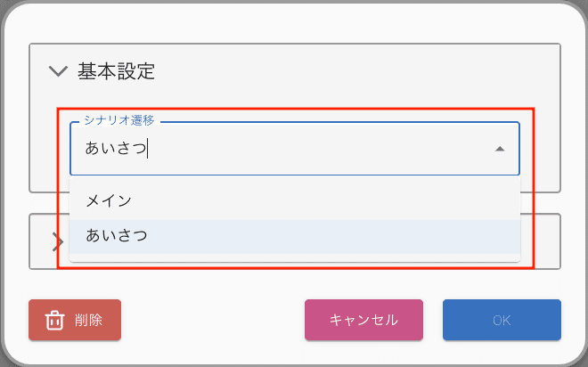
Task: Close the シナリオ遷移 dropdown with the arrow
Action: [x=500, y=149]
